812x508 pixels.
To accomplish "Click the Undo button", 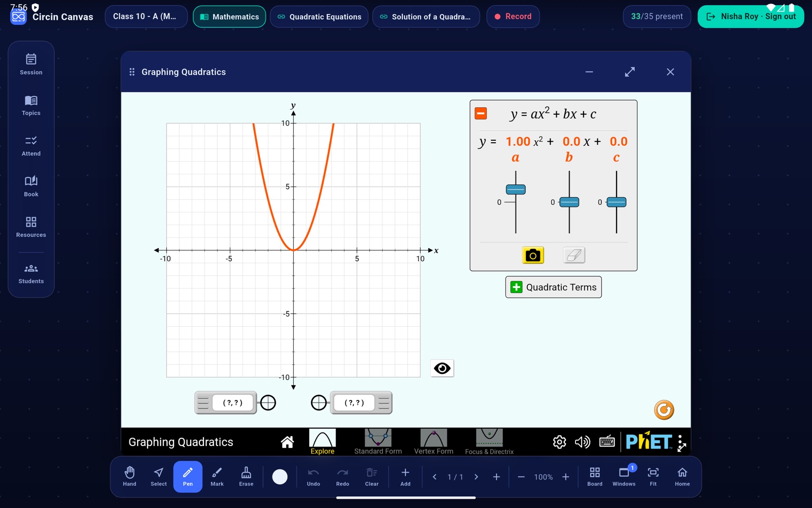I will click(x=314, y=477).
